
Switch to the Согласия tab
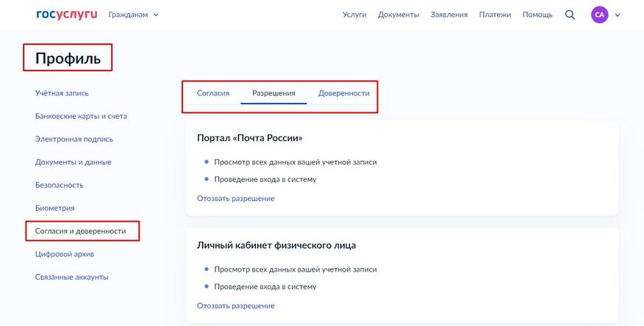point(212,93)
